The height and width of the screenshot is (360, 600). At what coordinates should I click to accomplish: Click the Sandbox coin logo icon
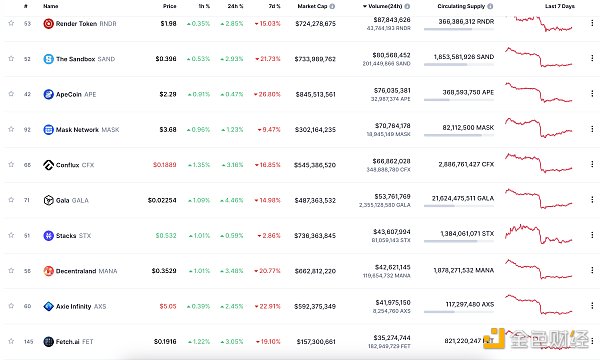(48, 59)
